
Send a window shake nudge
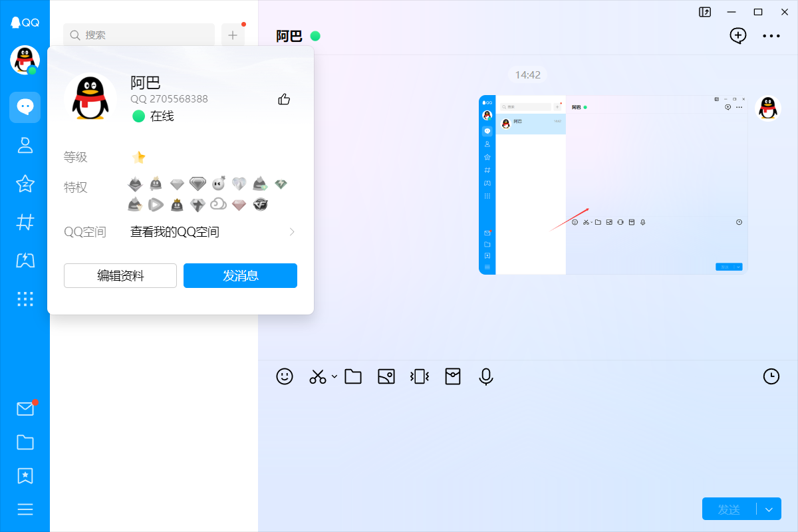(x=420, y=376)
